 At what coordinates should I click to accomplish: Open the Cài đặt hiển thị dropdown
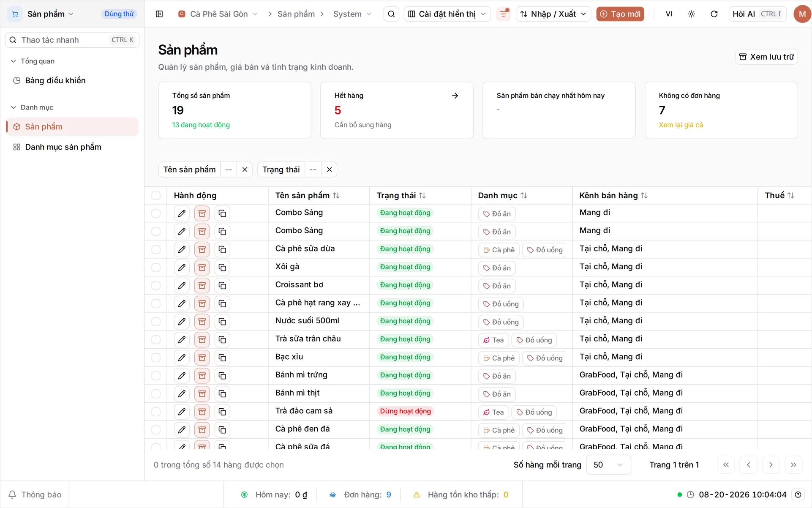tap(447, 14)
